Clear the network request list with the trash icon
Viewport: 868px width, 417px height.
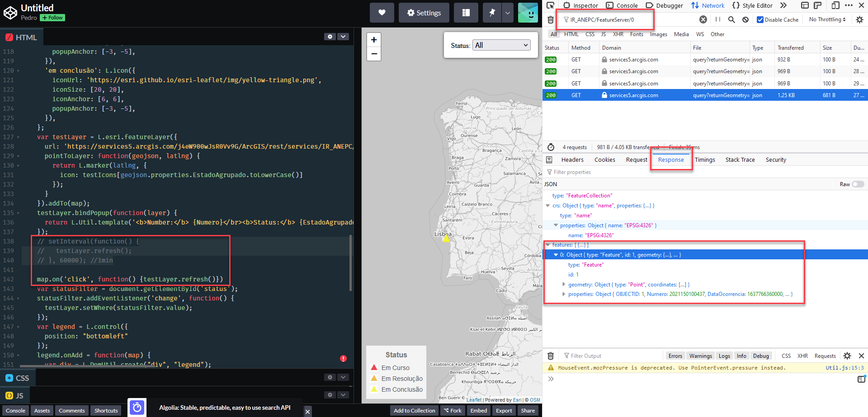click(551, 19)
